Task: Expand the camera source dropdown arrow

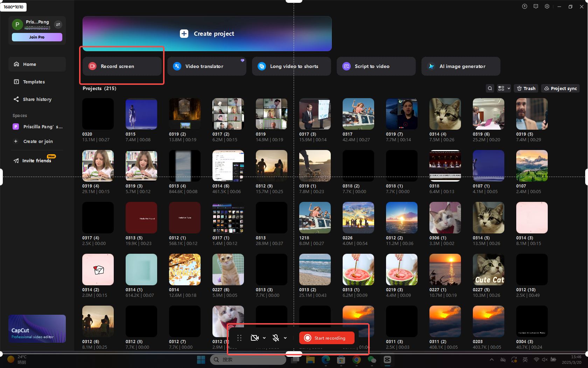Action: (x=264, y=338)
